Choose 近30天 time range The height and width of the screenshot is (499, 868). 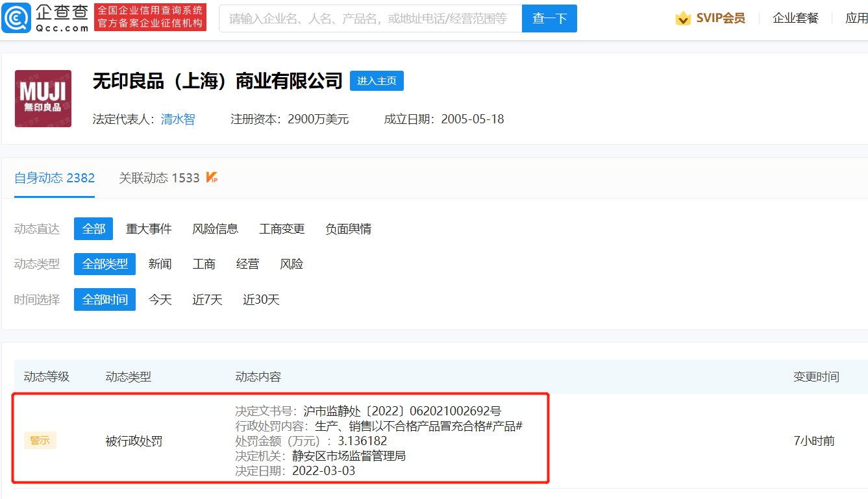click(x=261, y=300)
